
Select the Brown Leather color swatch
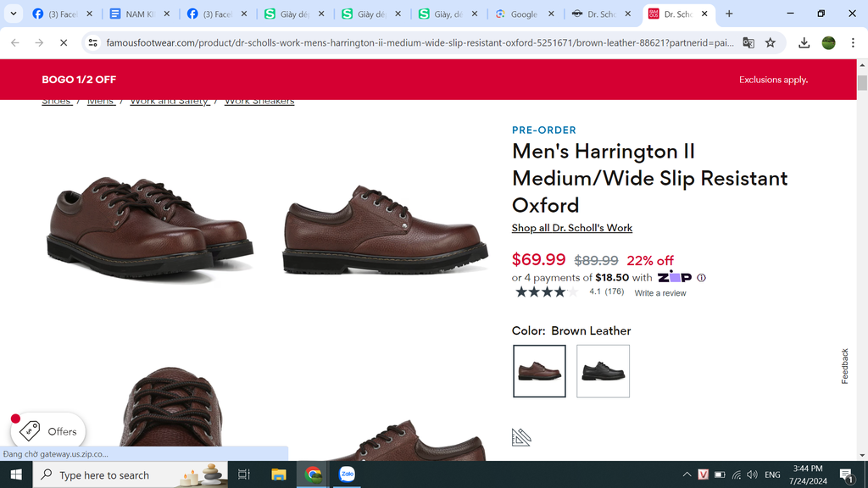539,371
